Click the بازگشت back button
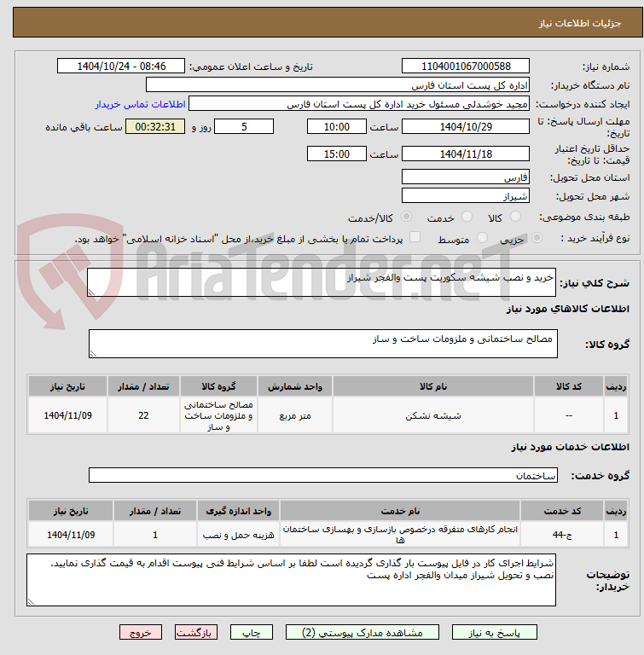 196,633
